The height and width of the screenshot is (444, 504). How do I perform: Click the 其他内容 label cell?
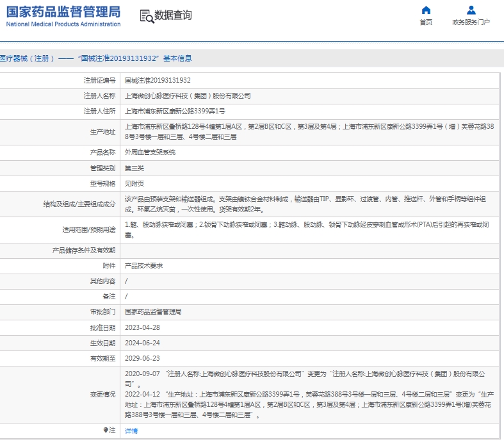[x=102, y=281]
